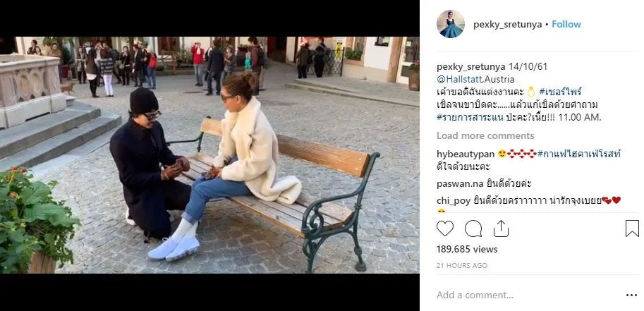
Task: Open the 21 hours ago timestamp
Action: (x=461, y=266)
